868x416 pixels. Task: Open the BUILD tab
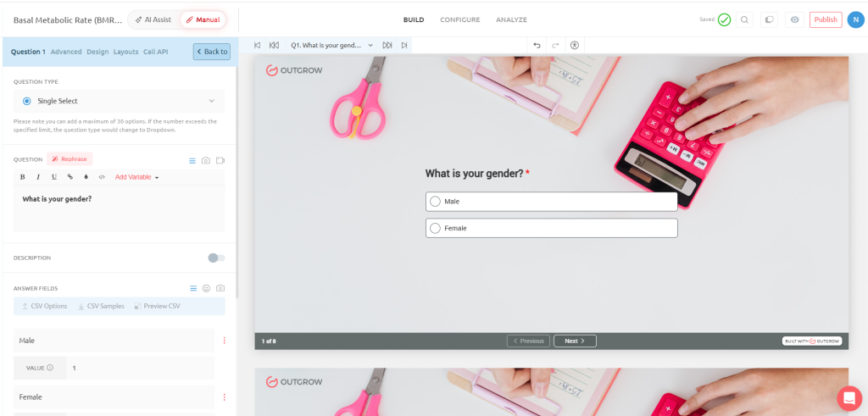coord(414,20)
